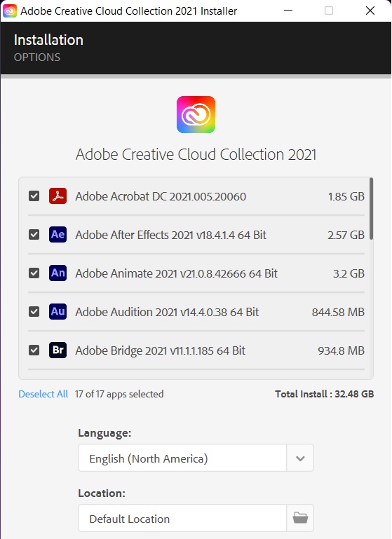Click the Adobe Audition Au icon
The image size is (392, 539).
click(x=58, y=311)
